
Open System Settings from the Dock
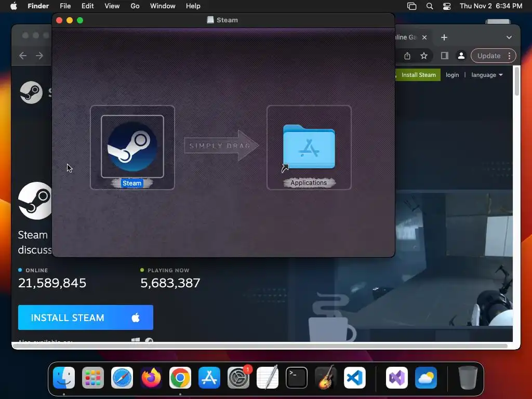coord(238,378)
